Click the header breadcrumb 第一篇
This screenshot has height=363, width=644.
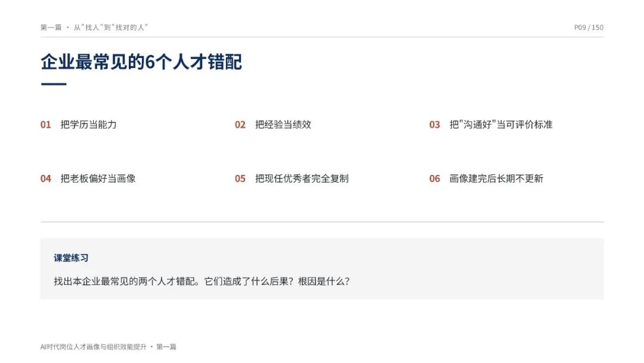pyautogui.click(x=51, y=27)
